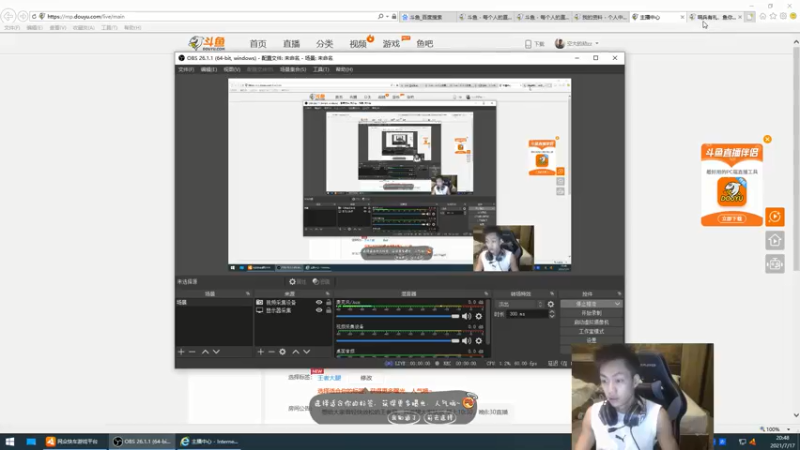Add a new scene in OBS 场景 panel
Screen dimensions: 800x450
pos(181,352)
